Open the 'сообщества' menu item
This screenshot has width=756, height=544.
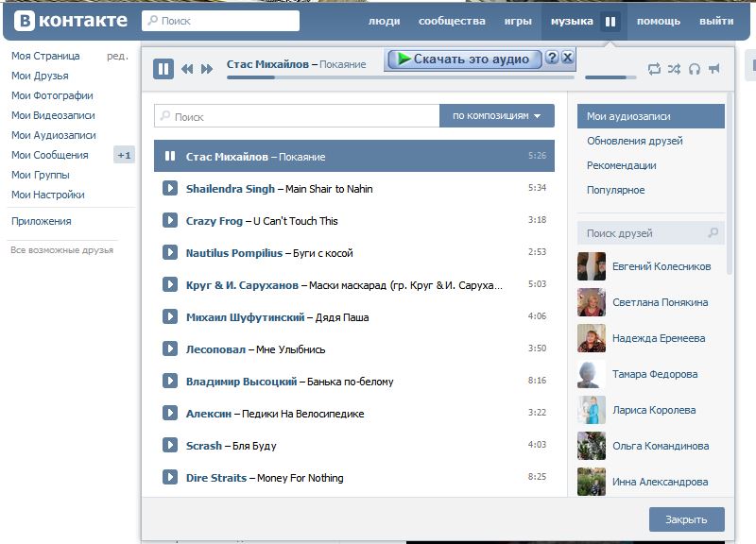(x=452, y=21)
